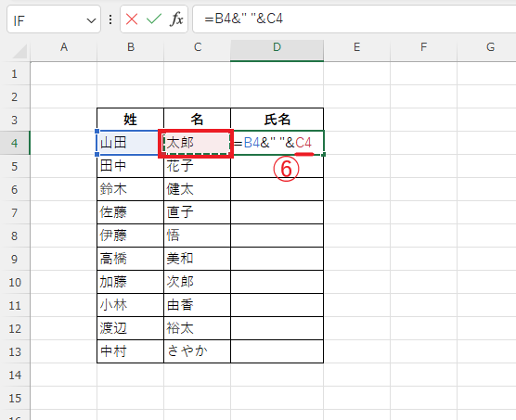Select row 1 header
The width and height of the screenshot is (516, 420).
point(15,73)
